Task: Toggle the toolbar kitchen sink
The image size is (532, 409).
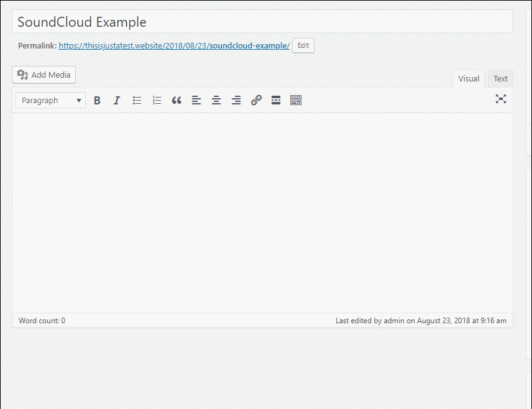Action: pyautogui.click(x=296, y=101)
